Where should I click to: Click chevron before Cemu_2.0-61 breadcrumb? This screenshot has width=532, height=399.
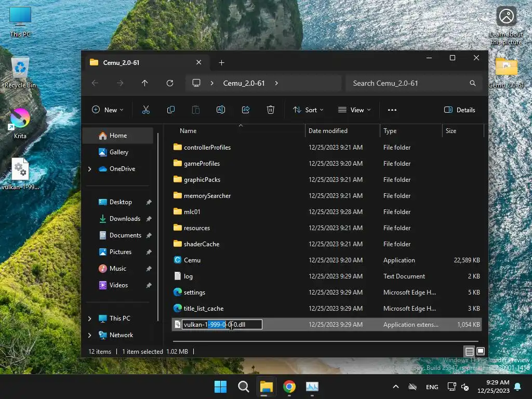pyautogui.click(x=212, y=83)
